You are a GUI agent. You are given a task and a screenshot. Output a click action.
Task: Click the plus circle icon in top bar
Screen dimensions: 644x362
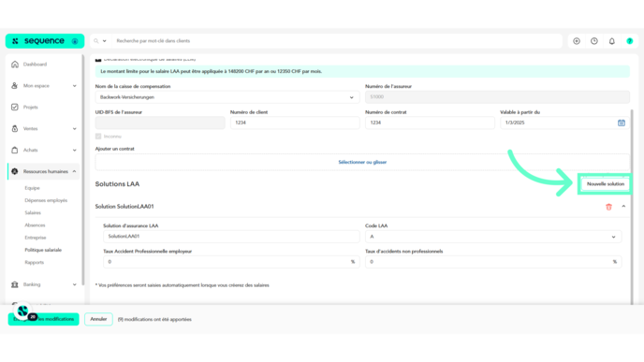point(577,41)
